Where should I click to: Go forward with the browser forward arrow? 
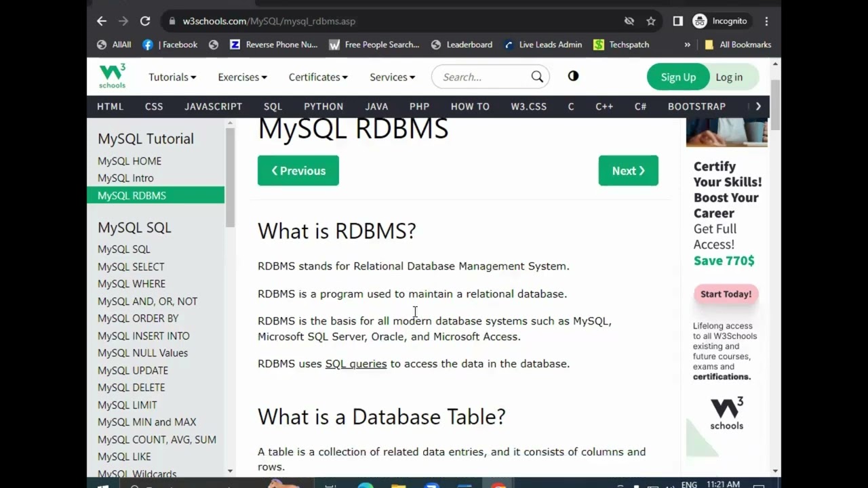tap(123, 21)
